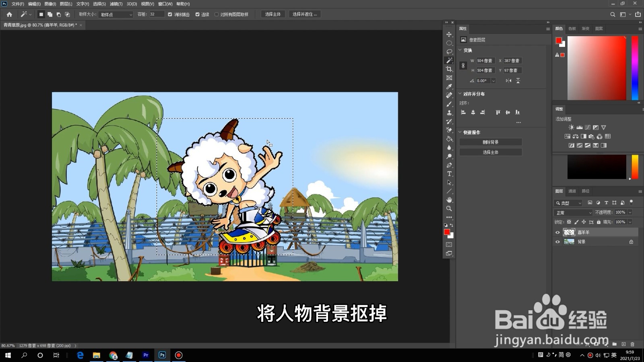Collapse the Quick Actions section
The height and width of the screenshot is (362, 644).
(x=460, y=132)
